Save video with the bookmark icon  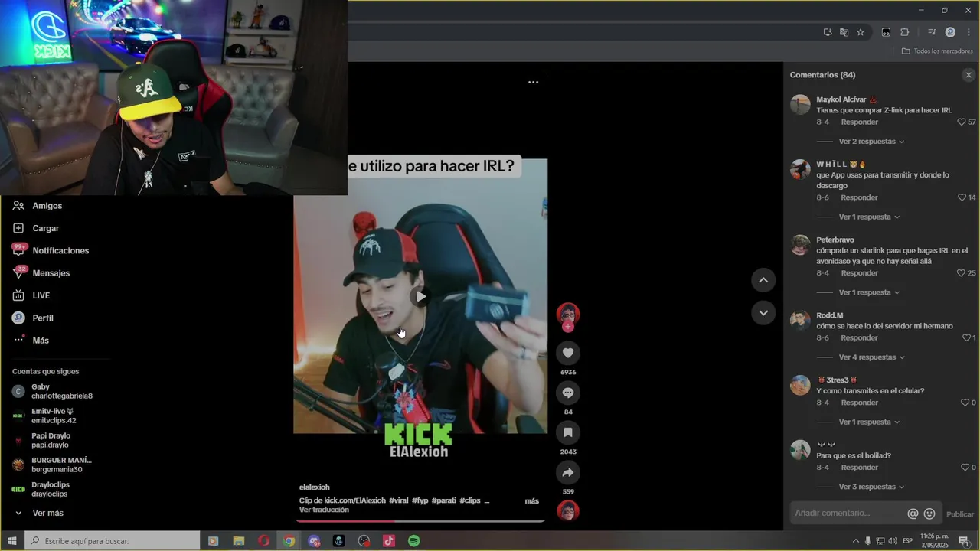(568, 432)
